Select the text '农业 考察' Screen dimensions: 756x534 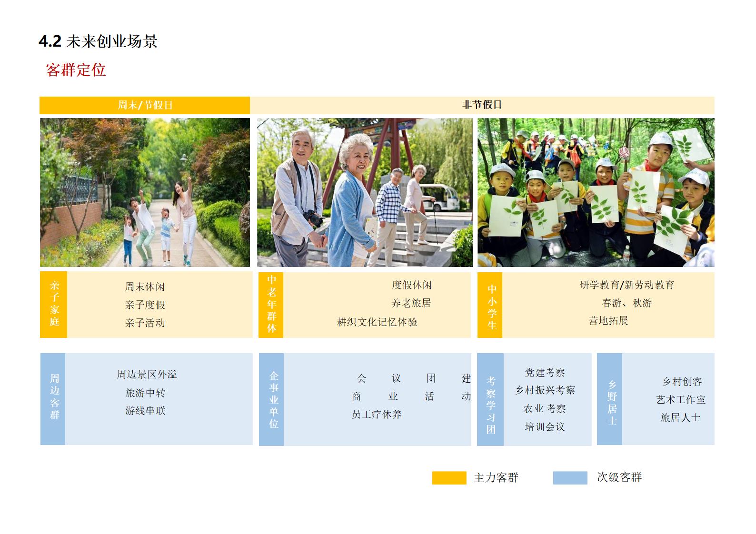point(545,409)
